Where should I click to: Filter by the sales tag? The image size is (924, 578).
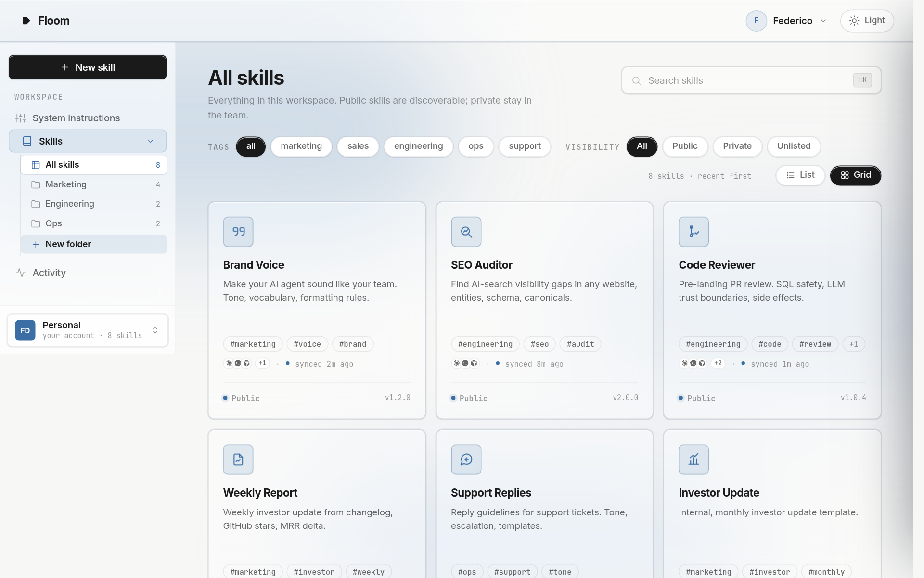(x=358, y=146)
